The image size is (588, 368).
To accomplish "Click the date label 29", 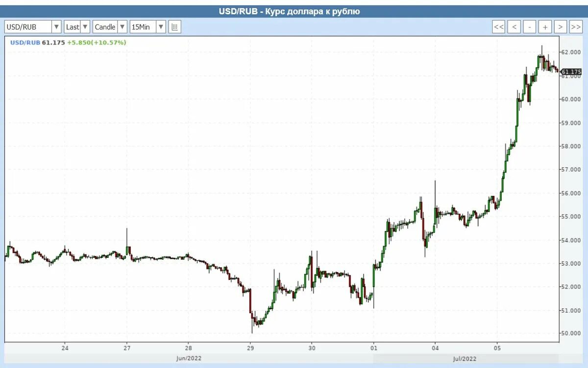I will [250, 349].
